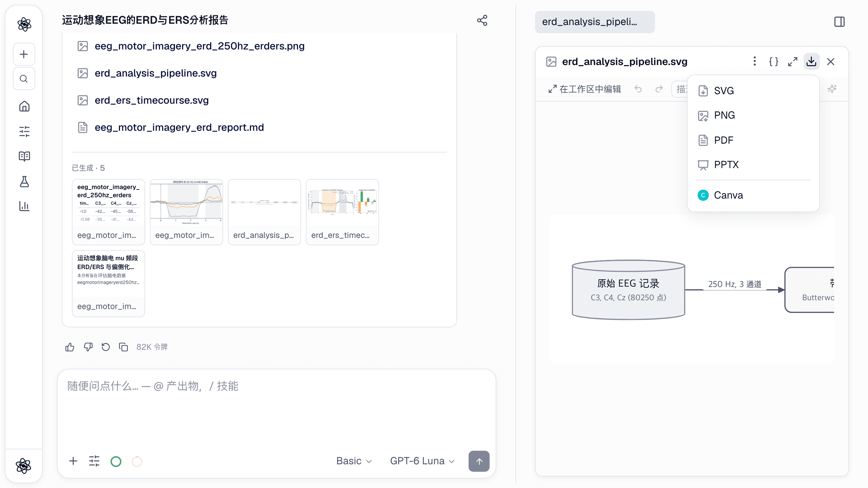868x488 pixels.
Task: Open the Basic mode dropdown
Action: tap(354, 461)
